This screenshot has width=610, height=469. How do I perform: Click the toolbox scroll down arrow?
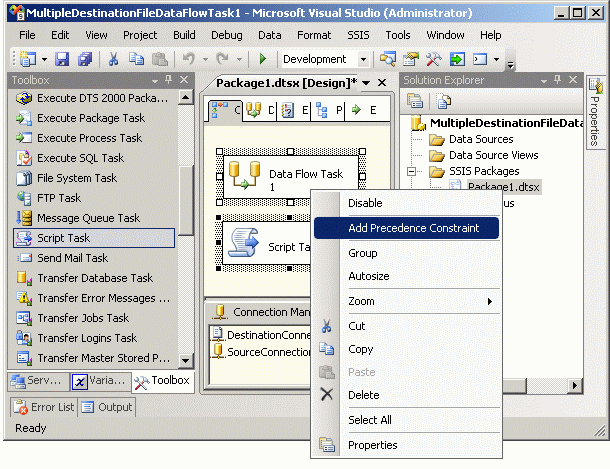click(x=186, y=360)
